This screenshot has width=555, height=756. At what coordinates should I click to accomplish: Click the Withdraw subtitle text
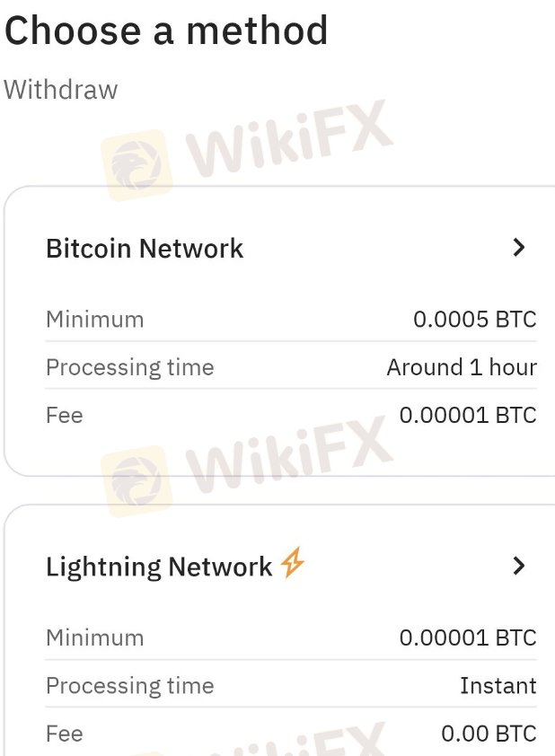coord(61,90)
